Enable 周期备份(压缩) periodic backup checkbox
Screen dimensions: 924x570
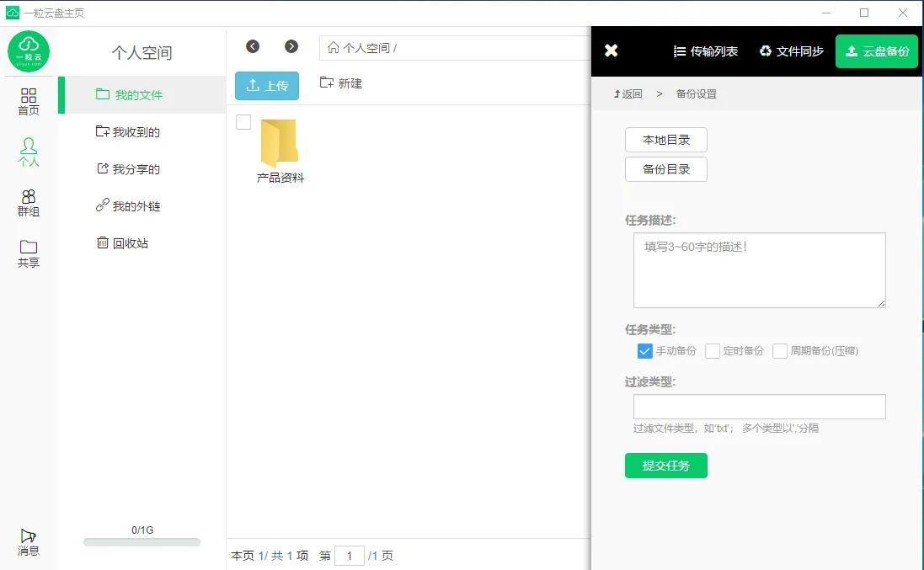point(780,351)
